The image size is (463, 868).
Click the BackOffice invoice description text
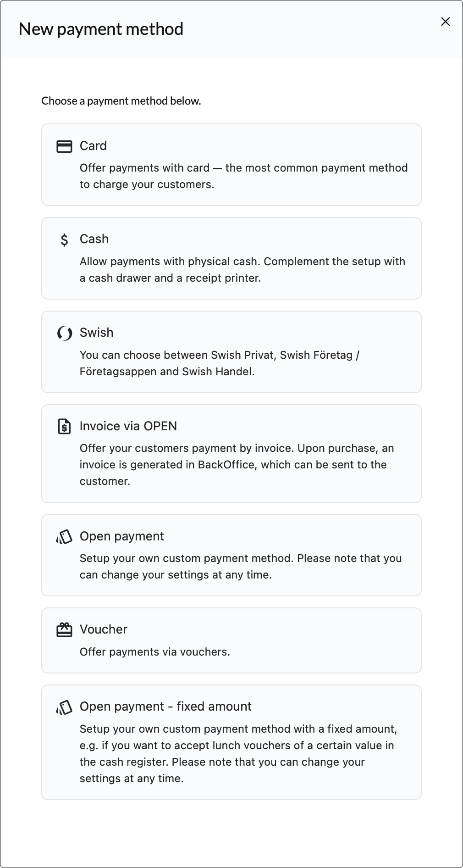tap(237, 465)
